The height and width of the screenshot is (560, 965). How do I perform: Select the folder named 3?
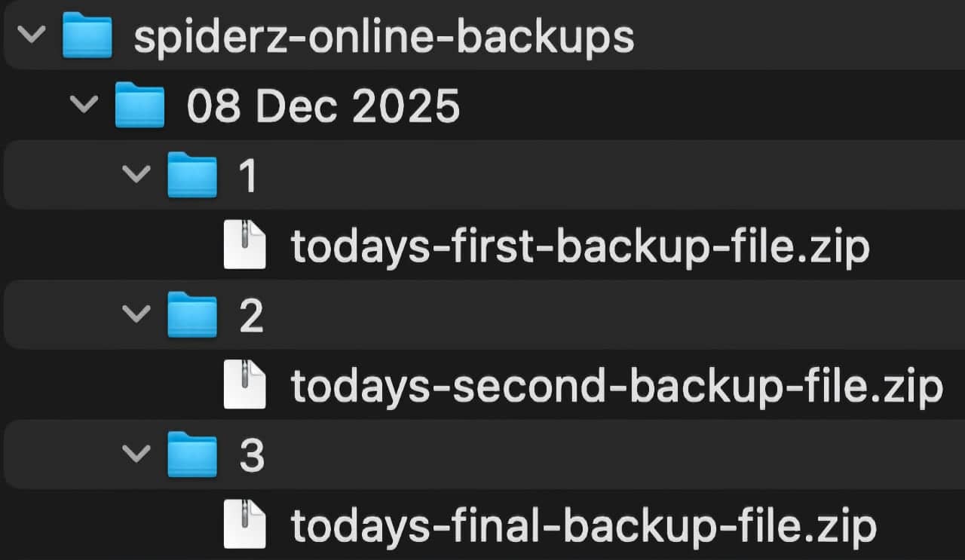(253, 454)
